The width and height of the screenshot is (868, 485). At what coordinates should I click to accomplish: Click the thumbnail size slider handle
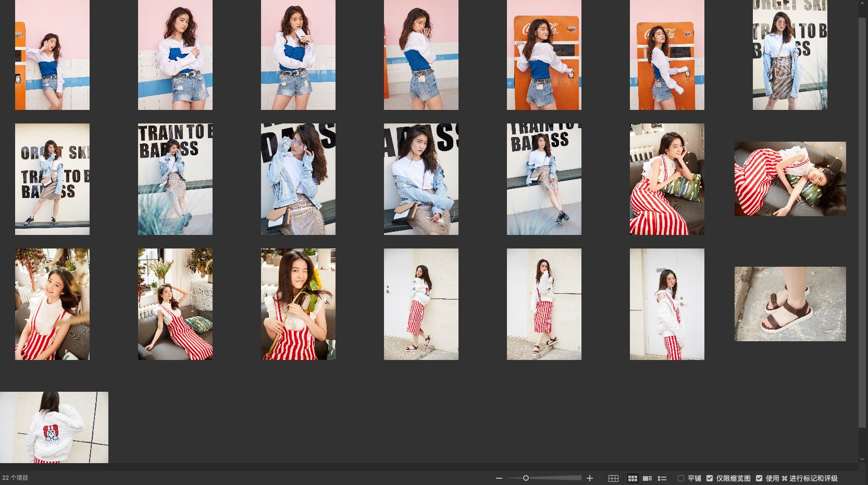click(526, 478)
